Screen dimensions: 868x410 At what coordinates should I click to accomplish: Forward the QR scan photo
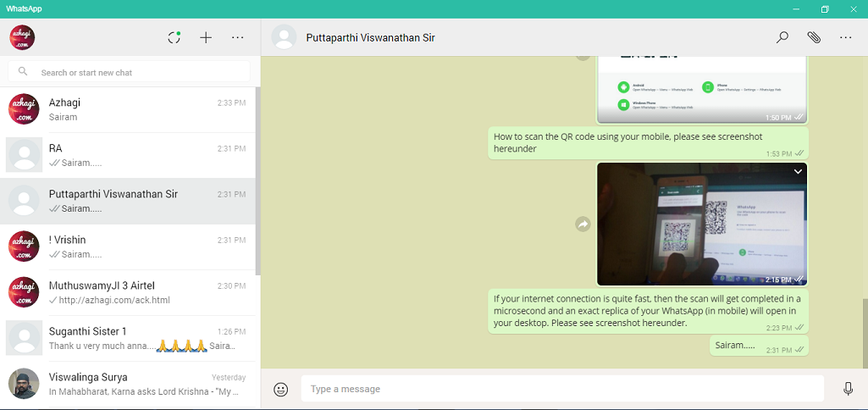583,224
